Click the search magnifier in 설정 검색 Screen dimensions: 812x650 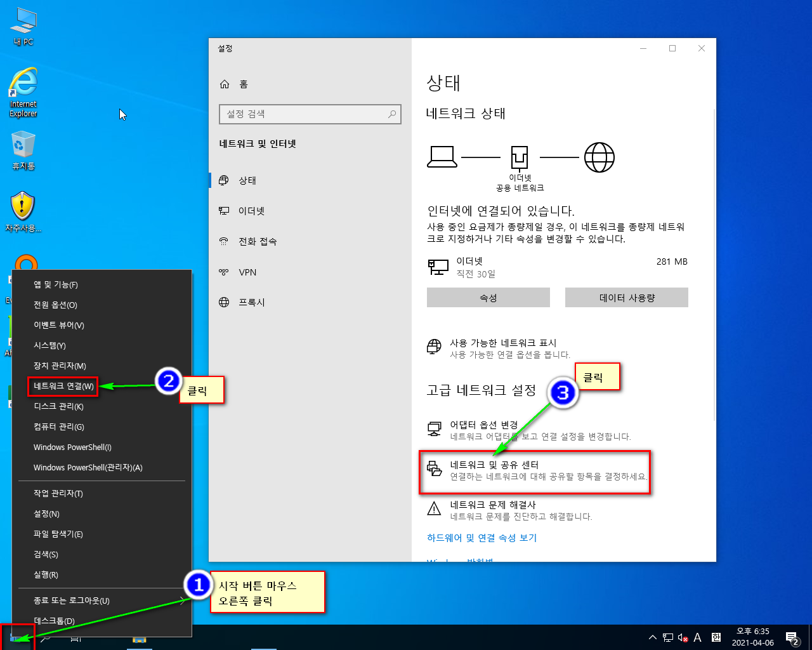(392, 114)
